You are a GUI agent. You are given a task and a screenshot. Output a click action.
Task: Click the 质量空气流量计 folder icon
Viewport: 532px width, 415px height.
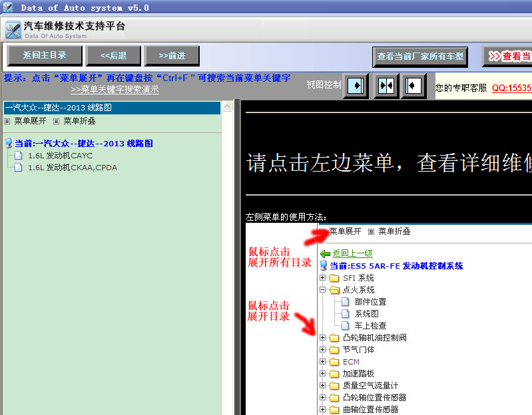tap(334, 386)
